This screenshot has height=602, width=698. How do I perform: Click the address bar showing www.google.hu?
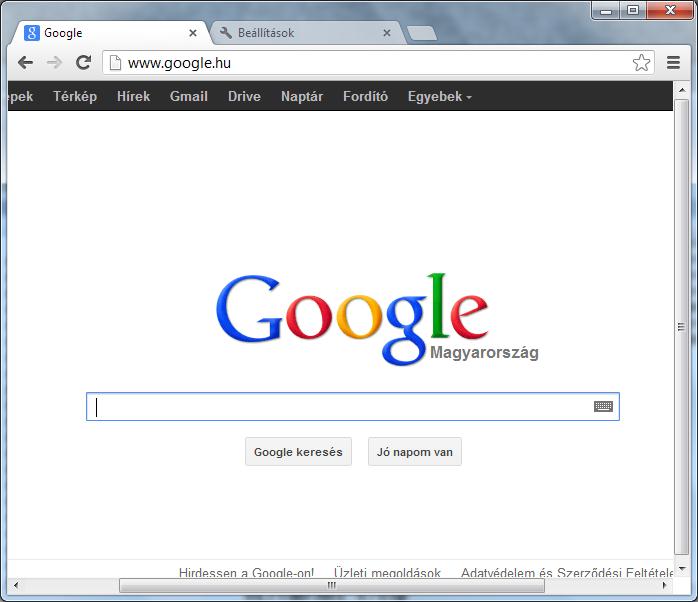pos(376,63)
